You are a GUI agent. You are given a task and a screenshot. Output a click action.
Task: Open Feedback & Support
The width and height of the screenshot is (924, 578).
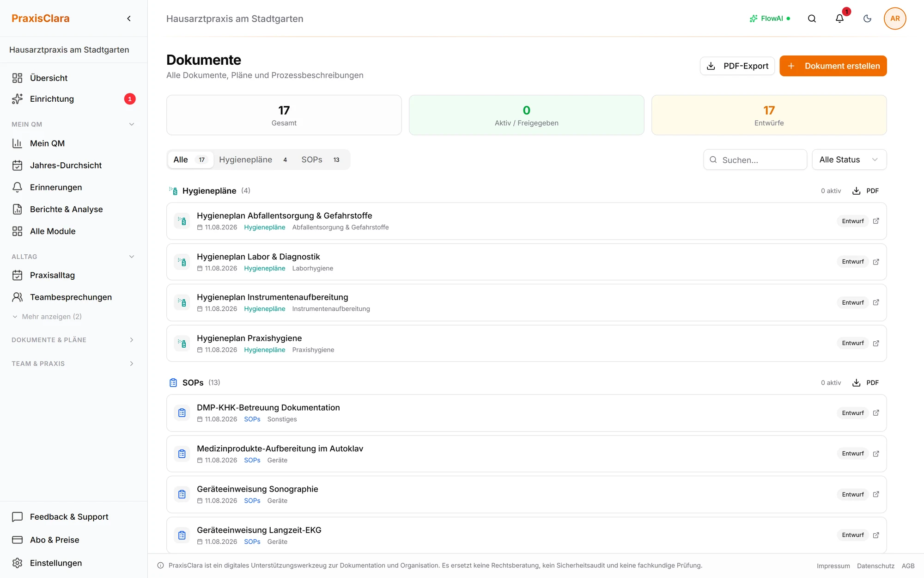[73, 517]
